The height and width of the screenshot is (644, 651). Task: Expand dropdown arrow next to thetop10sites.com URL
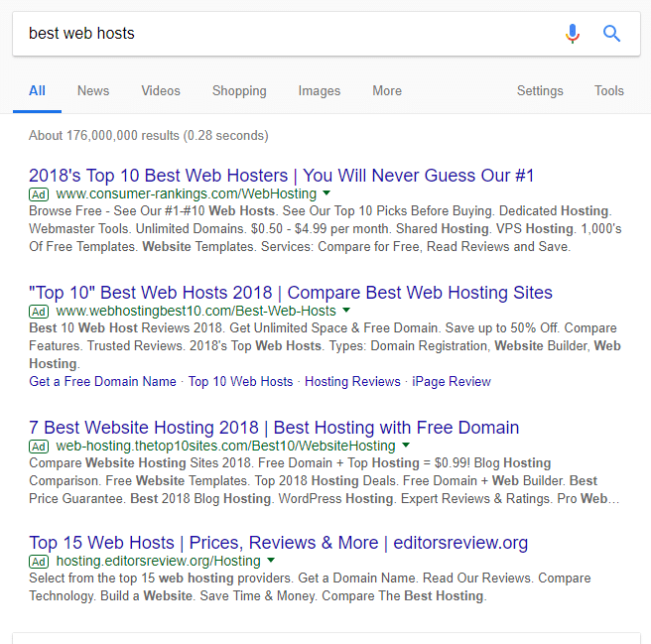point(406,445)
